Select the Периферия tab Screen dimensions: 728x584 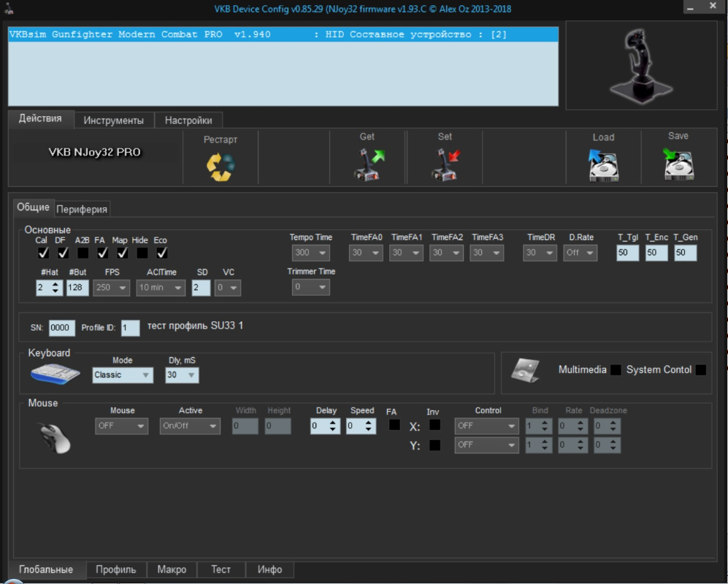83,209
